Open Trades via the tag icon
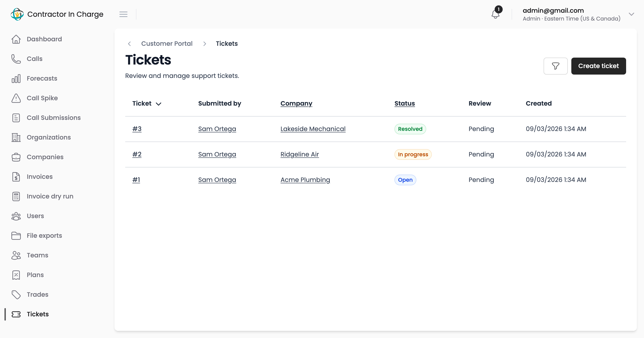644x338 pixels. point(16,294)
